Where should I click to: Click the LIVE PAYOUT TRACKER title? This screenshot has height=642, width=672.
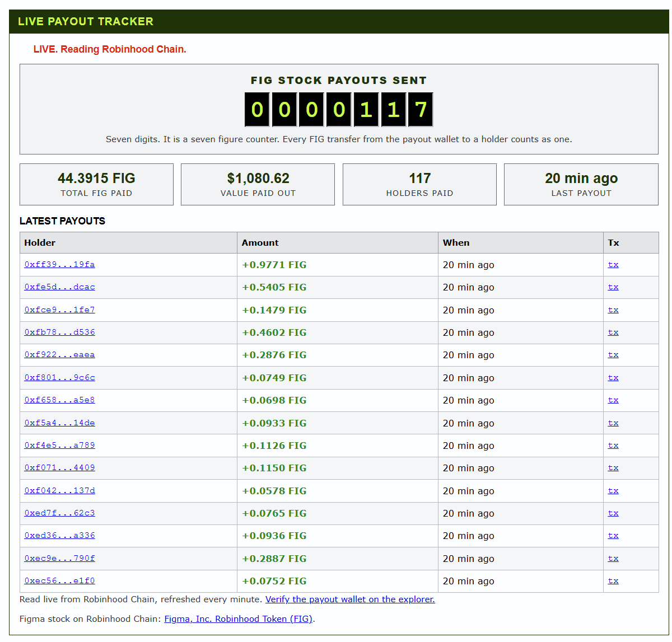86,21
